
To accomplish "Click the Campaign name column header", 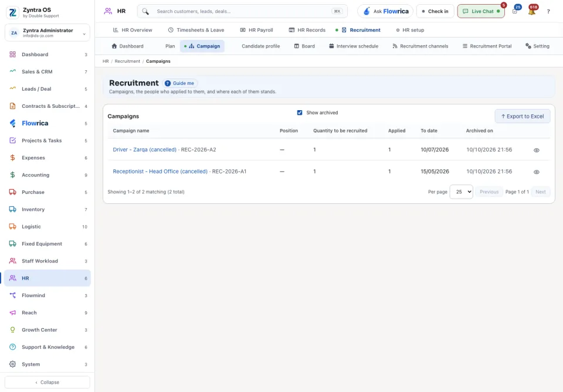I will (x=131, y=131).
